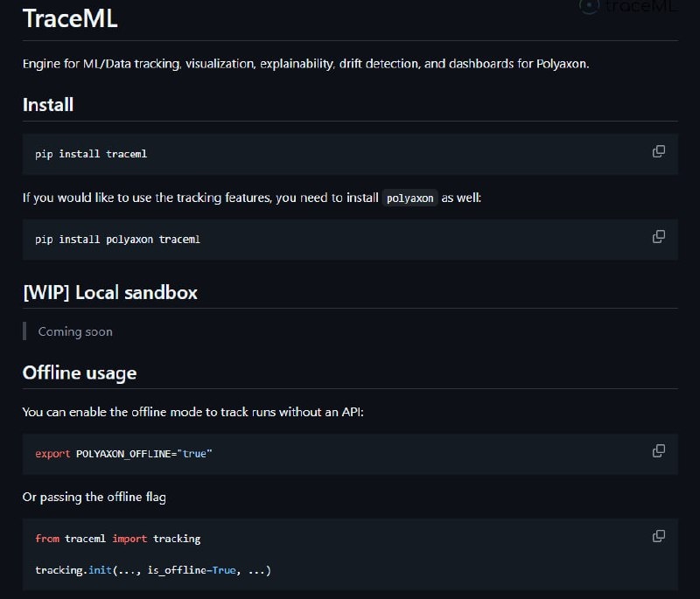
Task: Click the 'pip install polyaxon traceml' code text
Action: [117, 240]
